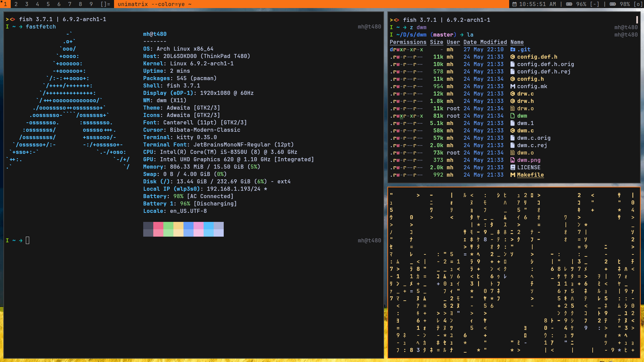This screenshot has height=362, width=644.
Task: Click the 81k size of dwm executable
Action: (438, 116)
